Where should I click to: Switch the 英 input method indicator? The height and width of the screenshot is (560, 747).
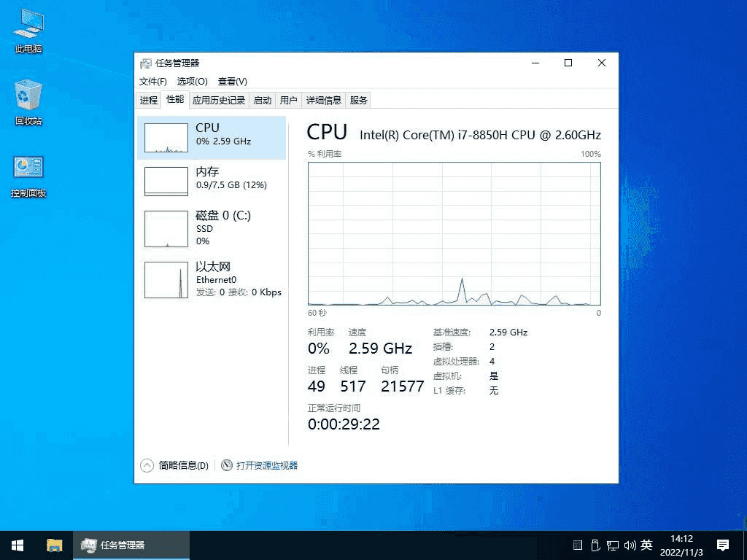coord(646,545)
